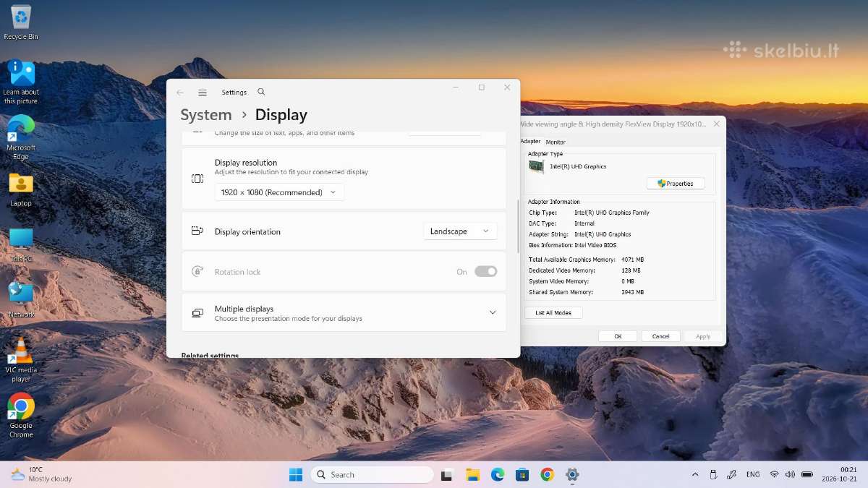The image size is (868, 488).
Task: Open the Network desktop icon
Action: click(x=21, y=300)
